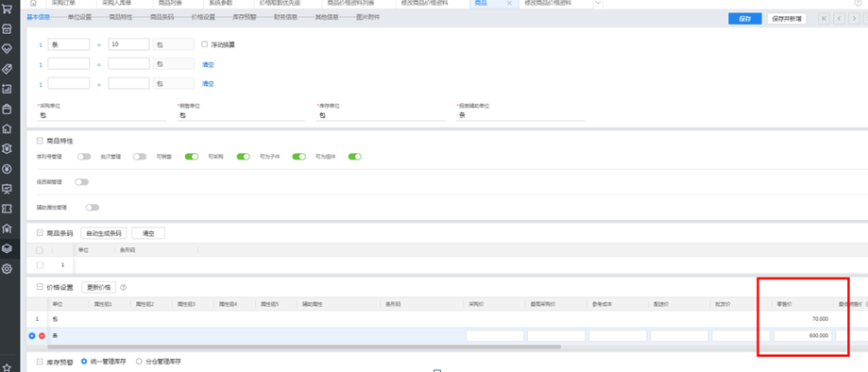Click the 600.000 retail price field

pos(803,335)
